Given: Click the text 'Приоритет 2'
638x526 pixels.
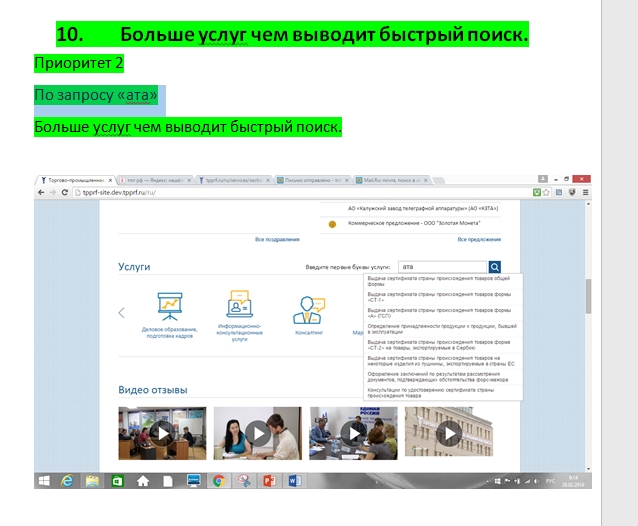Looking at the screenshot, I should [x=79, y=63].
